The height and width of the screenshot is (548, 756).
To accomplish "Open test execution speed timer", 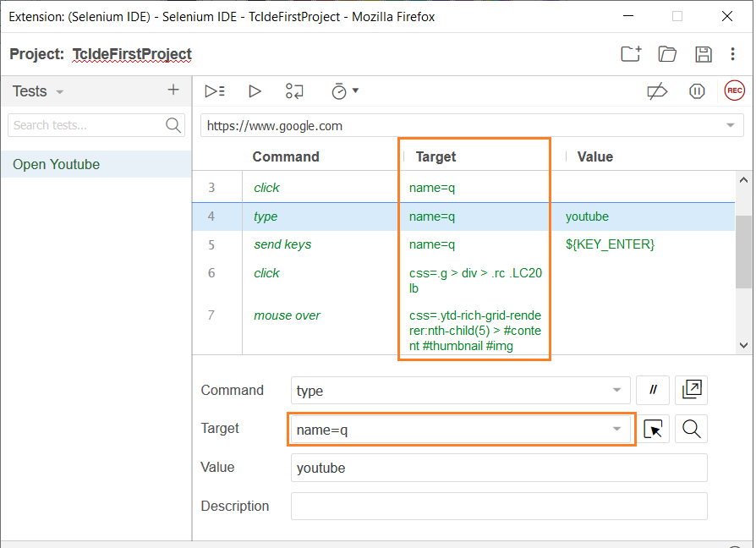I will [339, 91].
